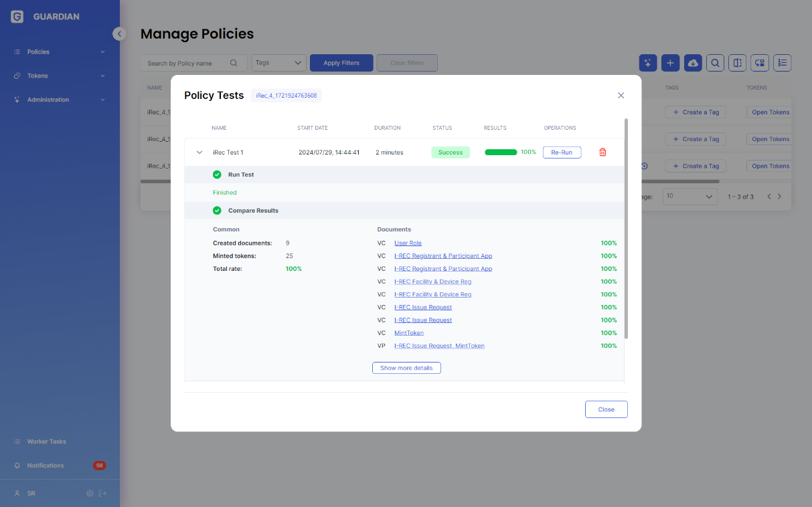Go to previous page arrow in paginator
Image resolution: width=812 pixels, height=507 pixels.
(769, 197)
